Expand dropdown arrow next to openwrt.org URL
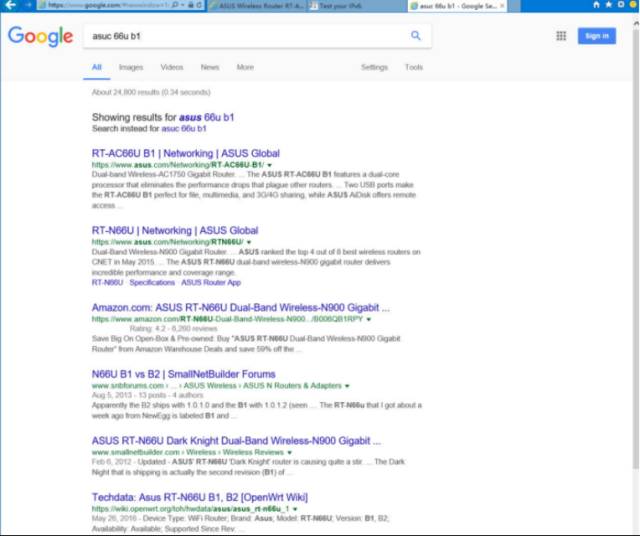640x536 pixels. [295, 509]
